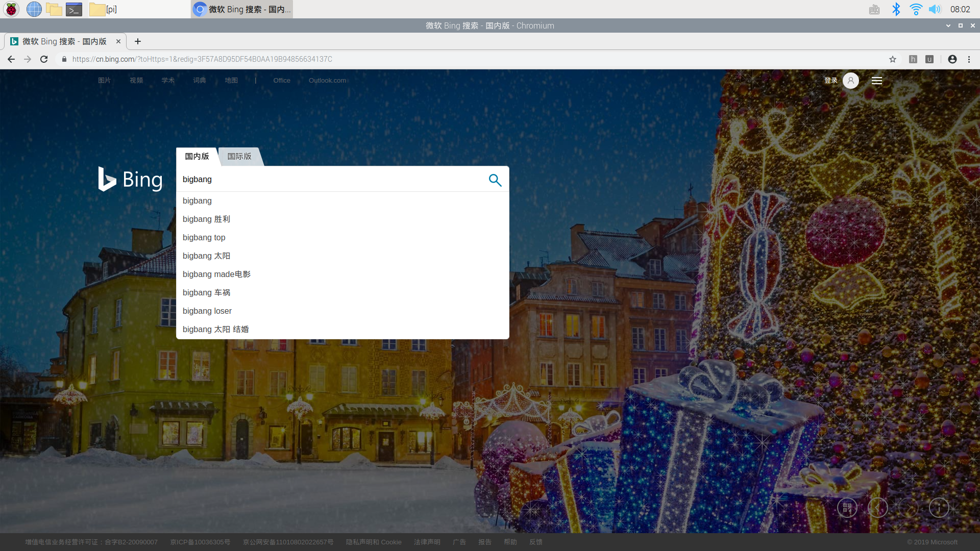Click the blue search magnifier icon

coord(495,180)
